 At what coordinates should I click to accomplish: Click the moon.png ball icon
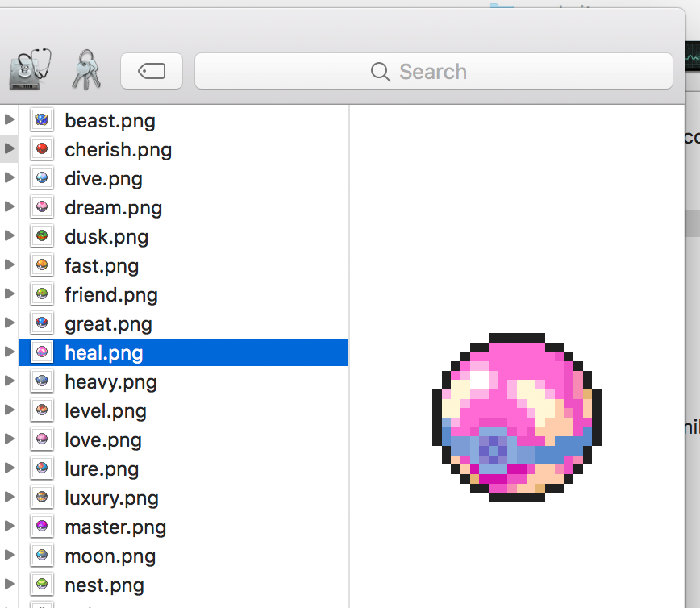[41, 555]
